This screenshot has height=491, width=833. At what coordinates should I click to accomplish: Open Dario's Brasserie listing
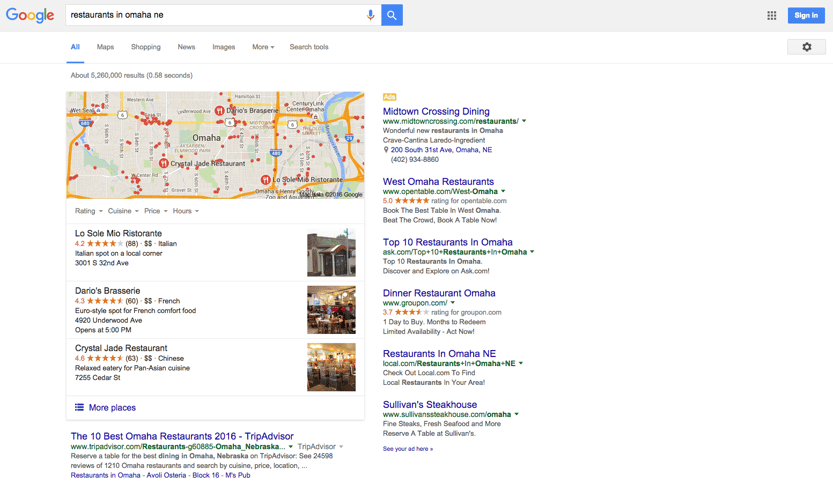(x=107, y=291)
